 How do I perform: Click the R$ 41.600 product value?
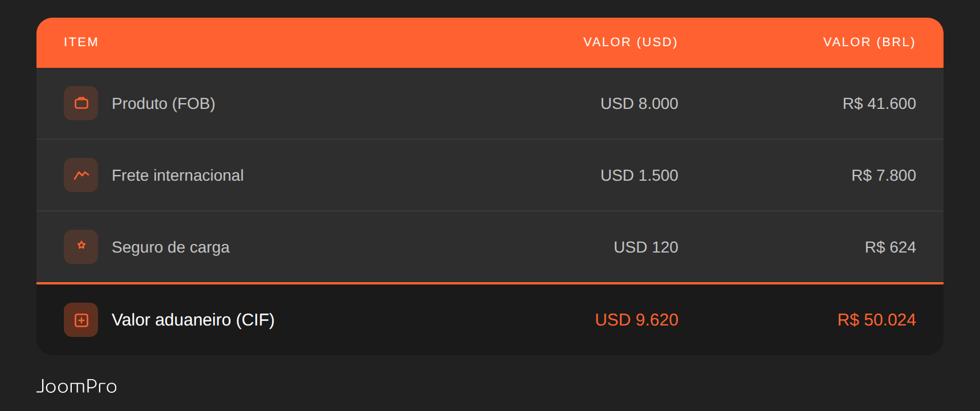click(x=879, y=104)
